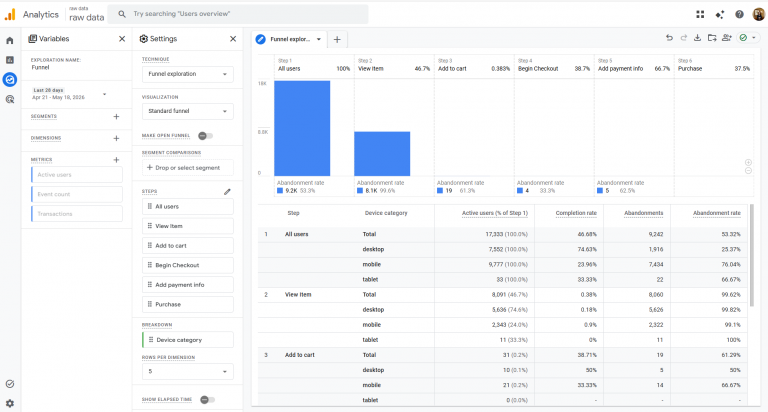Click the search bar field
The height and width of the screenshot is (412, 768).
(238, 14)
